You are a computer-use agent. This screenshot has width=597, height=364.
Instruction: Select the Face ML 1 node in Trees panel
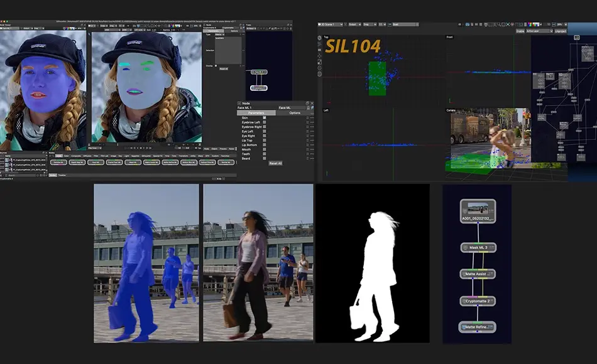[x=259, y=72]
